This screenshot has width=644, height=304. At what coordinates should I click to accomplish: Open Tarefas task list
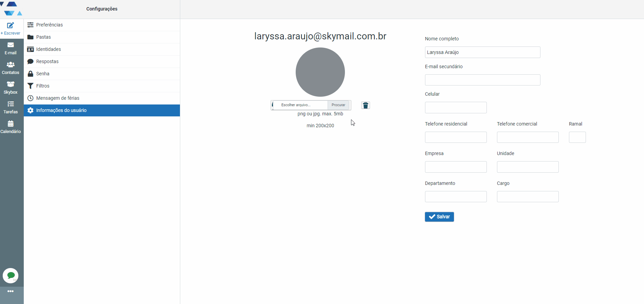(x=11, y=108)
